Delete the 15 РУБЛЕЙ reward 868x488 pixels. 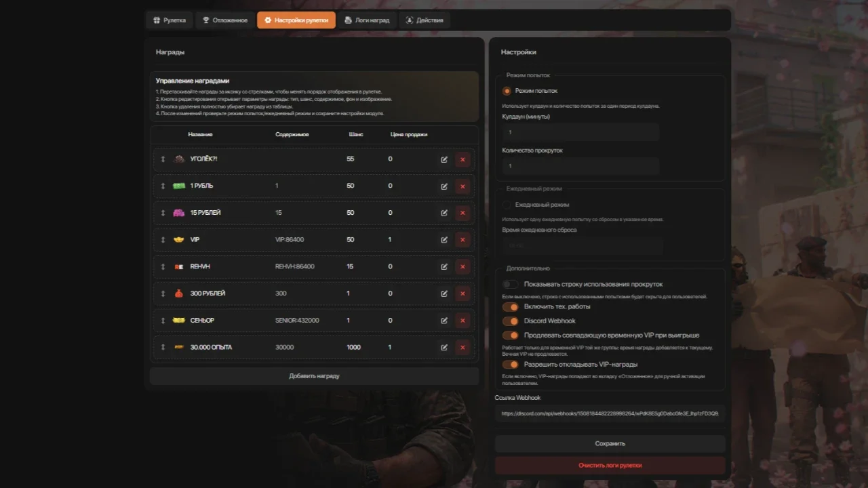click(x=462, y=213)
